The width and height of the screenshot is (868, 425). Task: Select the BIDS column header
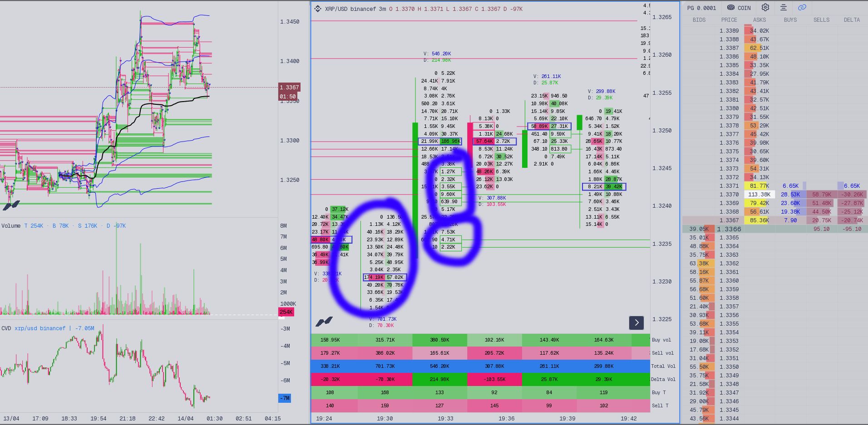699,20
